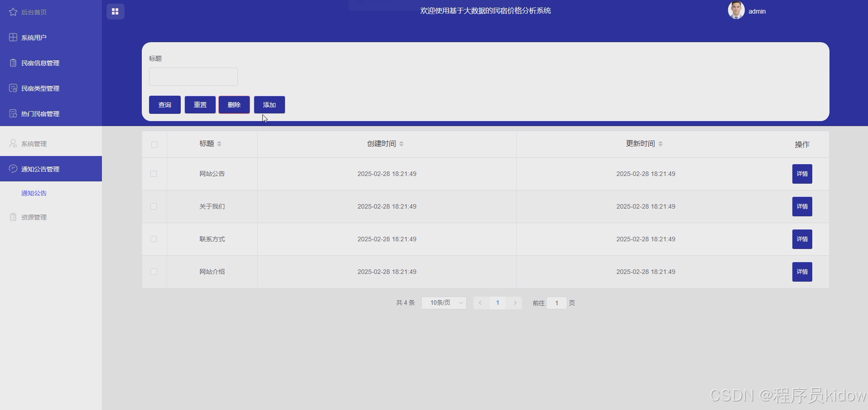Click the clipboard icon beside 资源管理
Viewport: 868px width, 410px height.
click(x=13, y=217)
